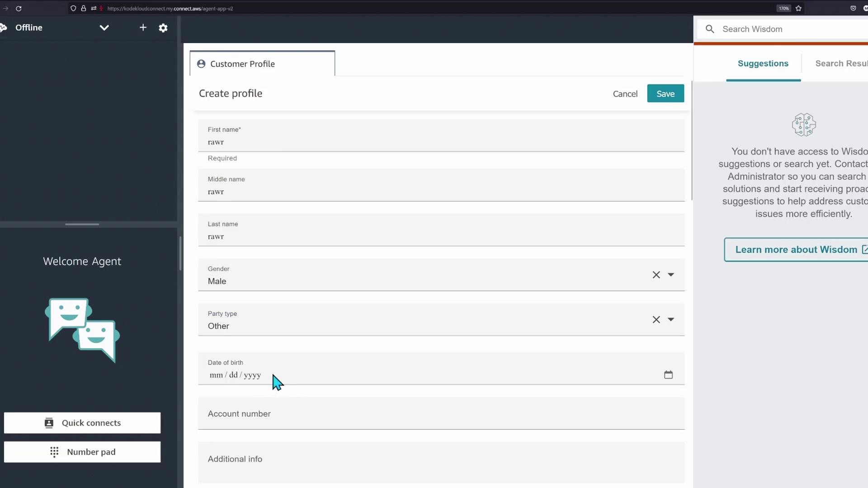Open the Suggestions tab
Viewport: 868px width, 488px height.
tap(763, 64)
